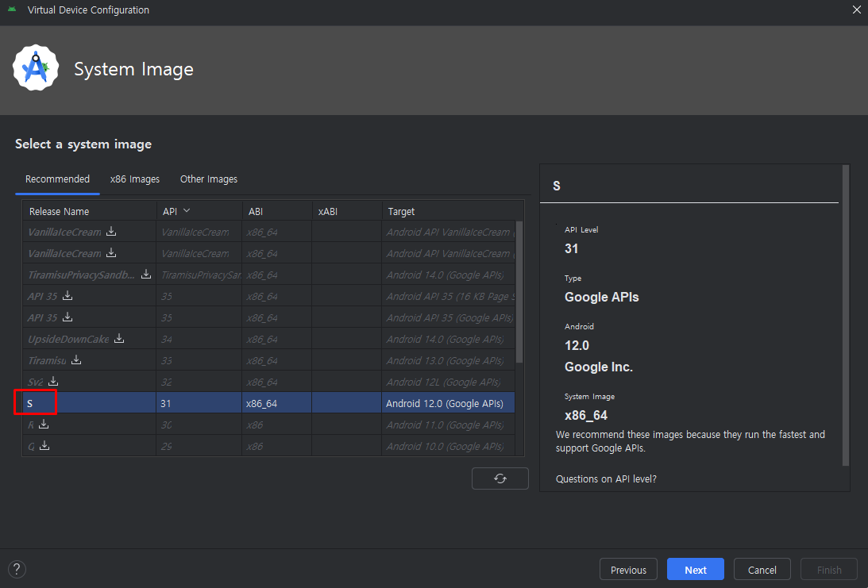
Task: Download the first VanillaIceCream system image
Action: click(x=111, y=231)
